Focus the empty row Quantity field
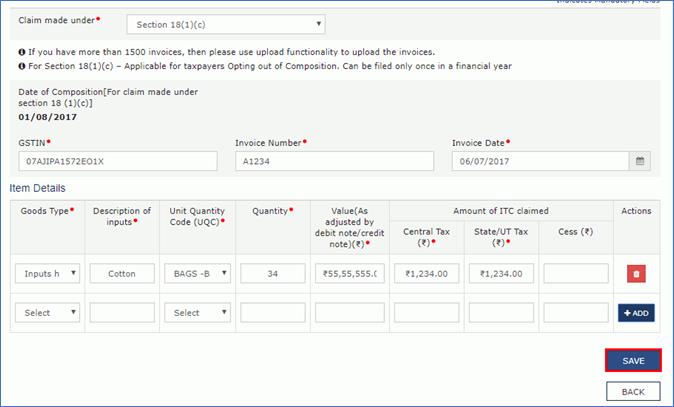 (273, 312)
